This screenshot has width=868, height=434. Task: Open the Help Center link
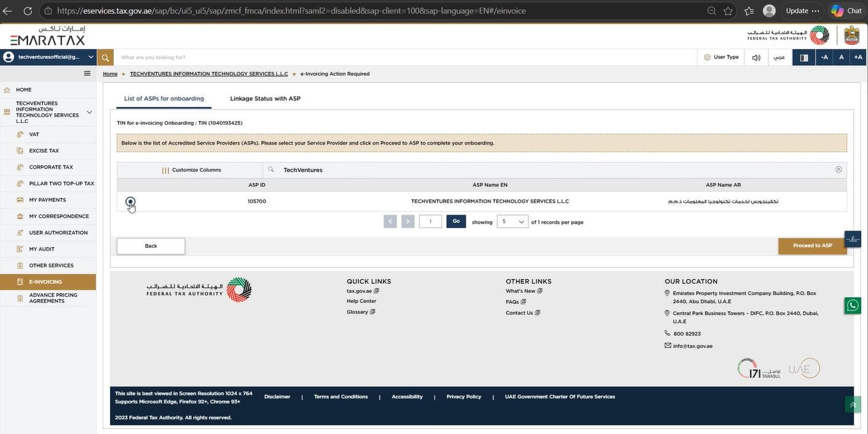pyautogui.click(x=361, y=301)
